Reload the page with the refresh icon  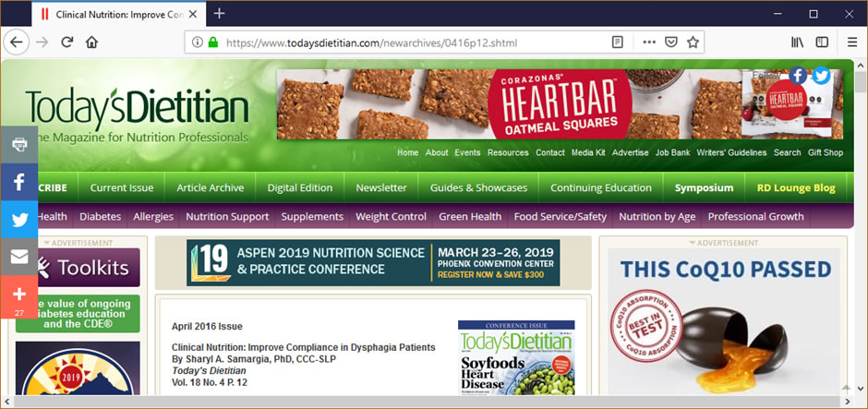pos(67,42)
